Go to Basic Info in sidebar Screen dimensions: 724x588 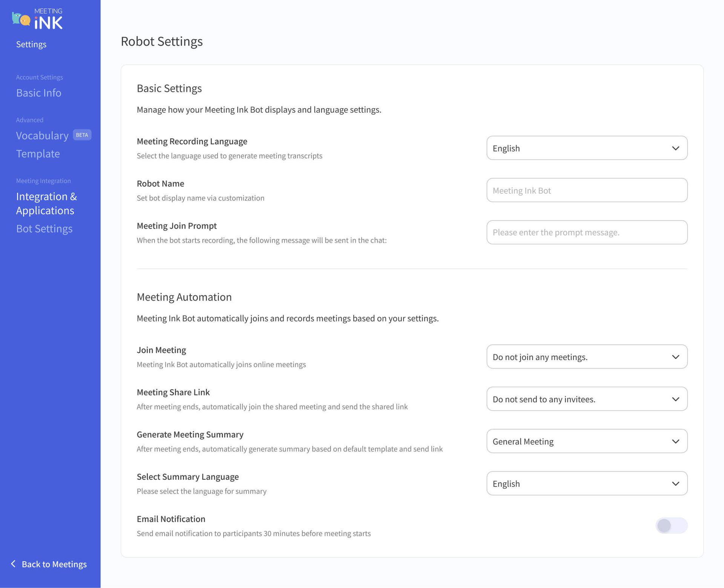tap(38, 93)
